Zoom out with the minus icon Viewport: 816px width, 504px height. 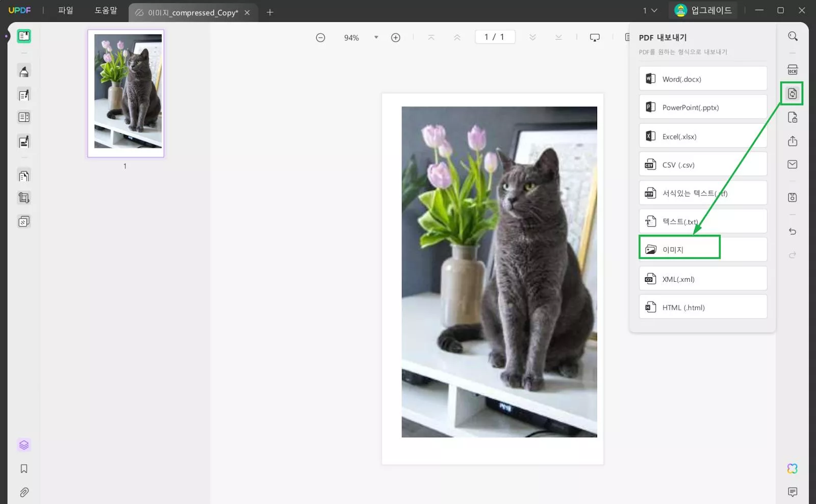[x=320, y=38]
